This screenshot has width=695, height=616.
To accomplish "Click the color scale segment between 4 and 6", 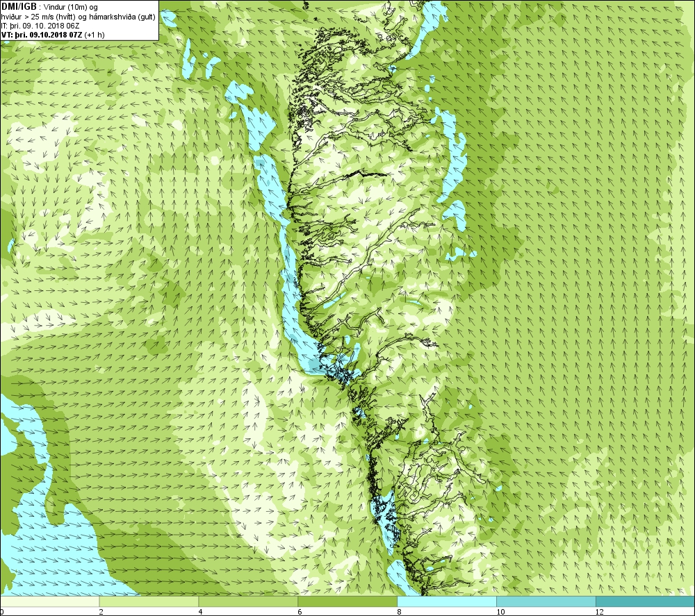I will [248, 601].
